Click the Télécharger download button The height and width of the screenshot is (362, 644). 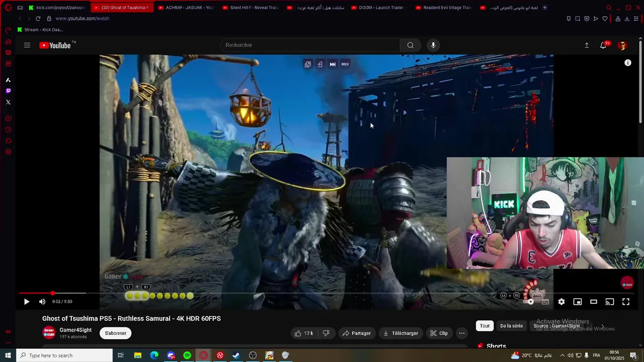coord(400,333)
